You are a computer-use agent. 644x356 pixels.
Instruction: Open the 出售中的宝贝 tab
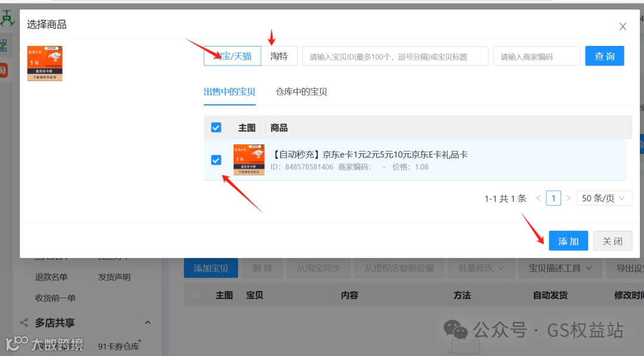click(x=230, y=92)
